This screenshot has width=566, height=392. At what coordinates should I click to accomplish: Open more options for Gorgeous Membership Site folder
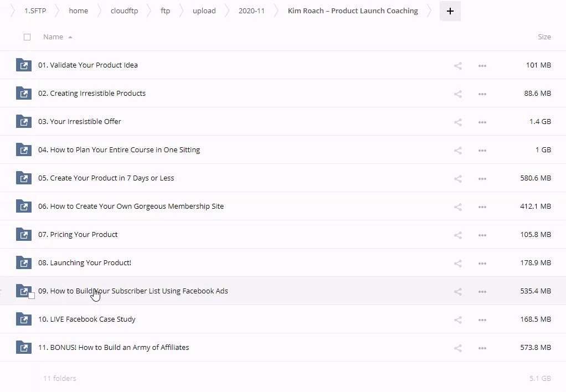pos(482,207)
